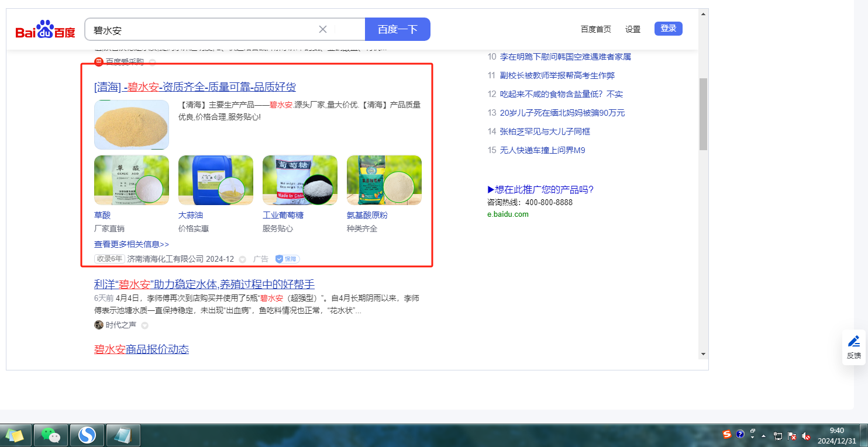Open the 工业葡萄糖 product link
The width and height of the screenshot is (868, 447).
click(283, 215)
